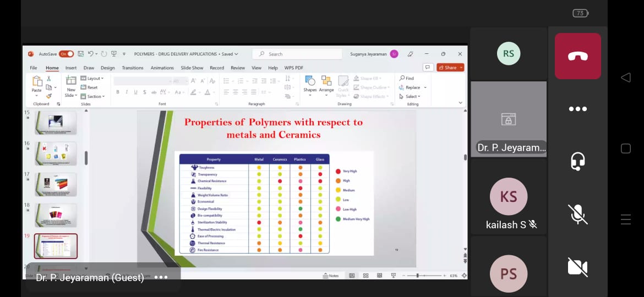Turn on the camera
The height and width of the screenshot is (297, 644).
tap(577, 267)
